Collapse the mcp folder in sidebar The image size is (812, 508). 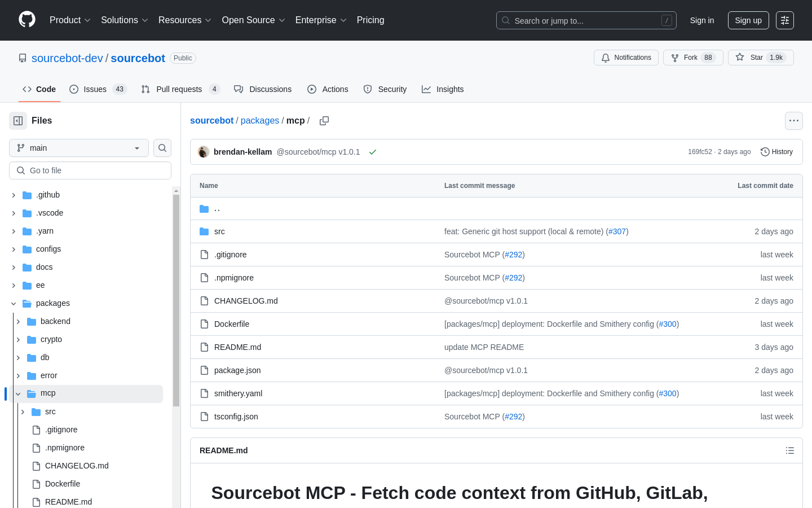click(x=18, y=393)
